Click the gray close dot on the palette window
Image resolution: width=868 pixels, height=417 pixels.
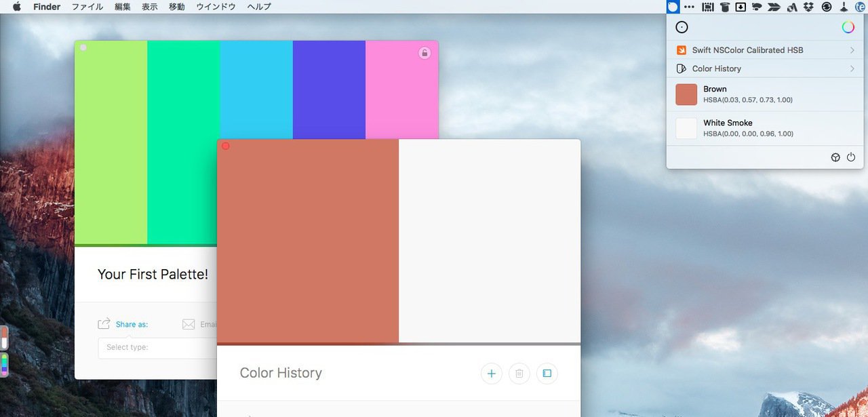click(x=83, y=47)
